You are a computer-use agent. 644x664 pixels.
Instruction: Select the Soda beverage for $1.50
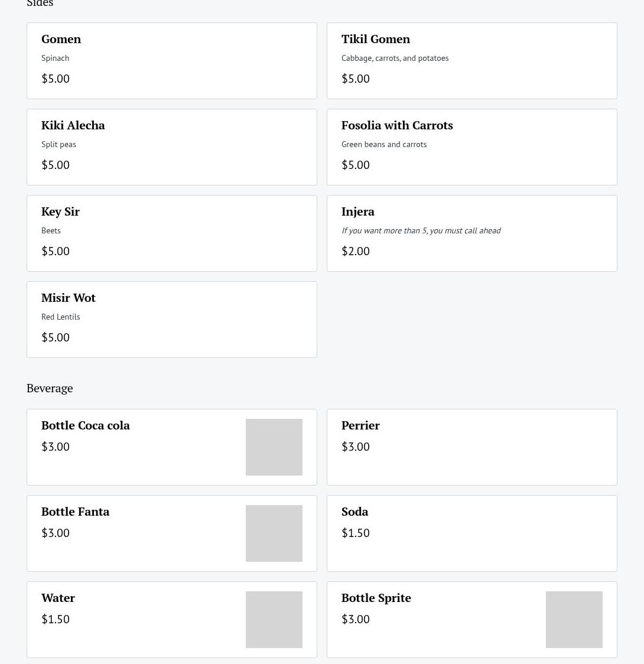point(471,533)
